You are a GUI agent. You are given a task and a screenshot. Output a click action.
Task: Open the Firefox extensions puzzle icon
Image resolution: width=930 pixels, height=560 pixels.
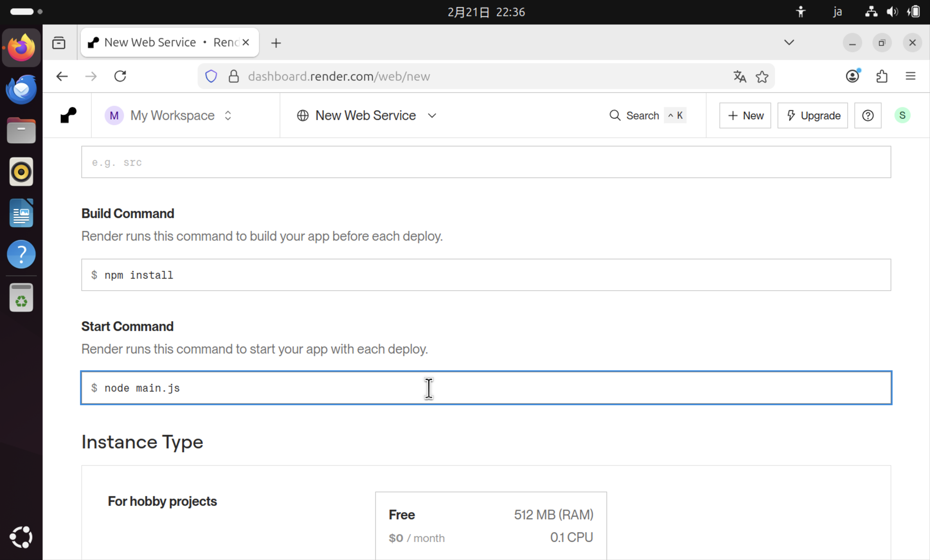pyautogui.click(x=881, y=76)
